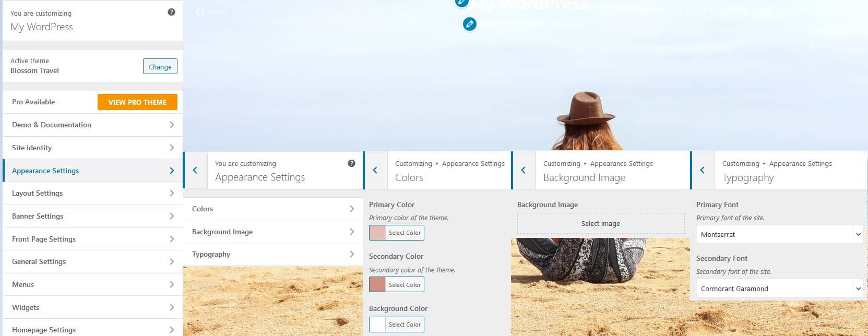Screen dimensions: 868x336
Task: Click Select image for Background Image
Action: pos(601,223)
